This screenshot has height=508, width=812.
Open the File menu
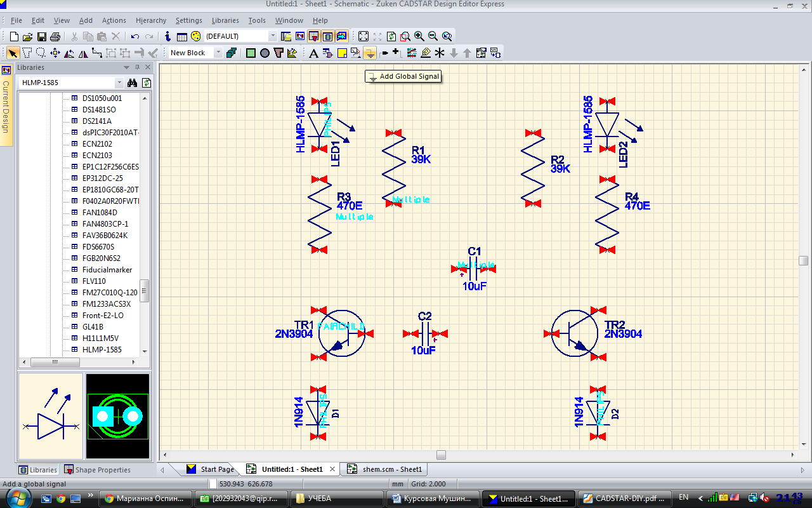pos(16,20)
